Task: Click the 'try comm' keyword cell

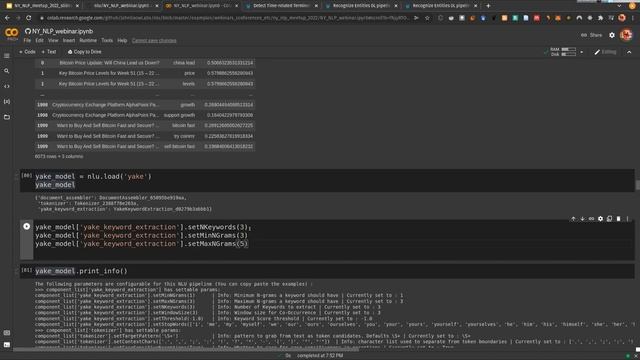Action: (x=184, y=136)
